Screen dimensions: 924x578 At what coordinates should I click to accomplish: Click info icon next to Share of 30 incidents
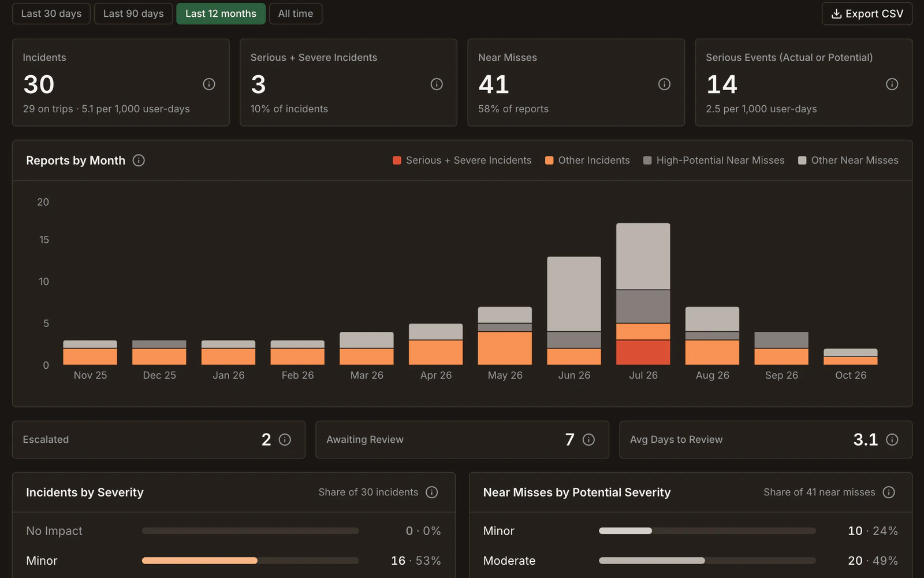coord(431,492)
